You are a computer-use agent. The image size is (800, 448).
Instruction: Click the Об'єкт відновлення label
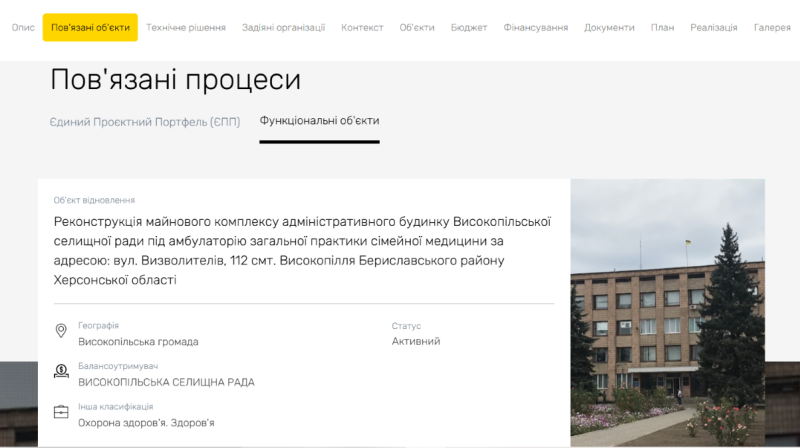coord(94,201)
